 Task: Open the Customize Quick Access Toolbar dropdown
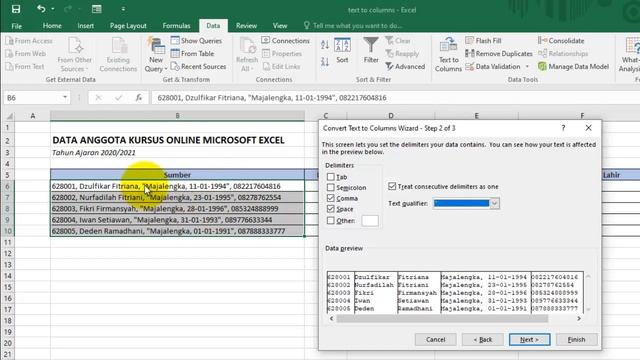tap(123, 9)
